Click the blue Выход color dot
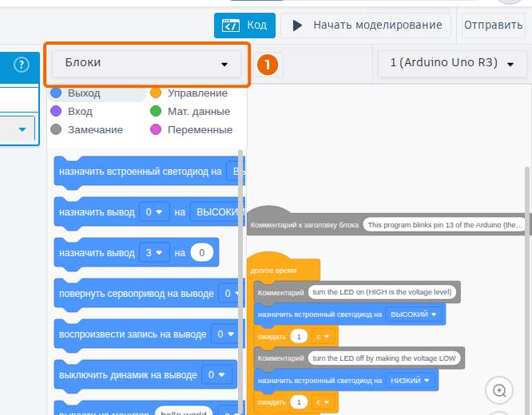This screenshot has height=415, width=532. [x=56, y=93]
